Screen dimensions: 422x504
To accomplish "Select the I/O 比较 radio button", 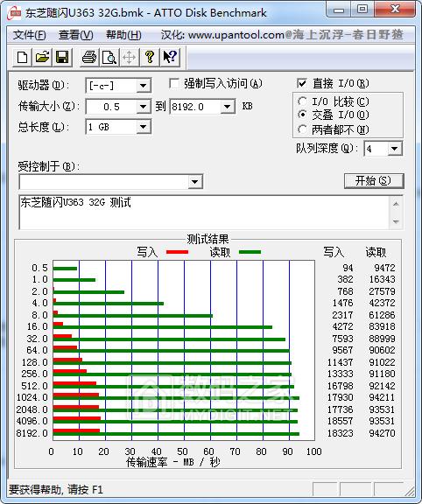I will (302, 101).
